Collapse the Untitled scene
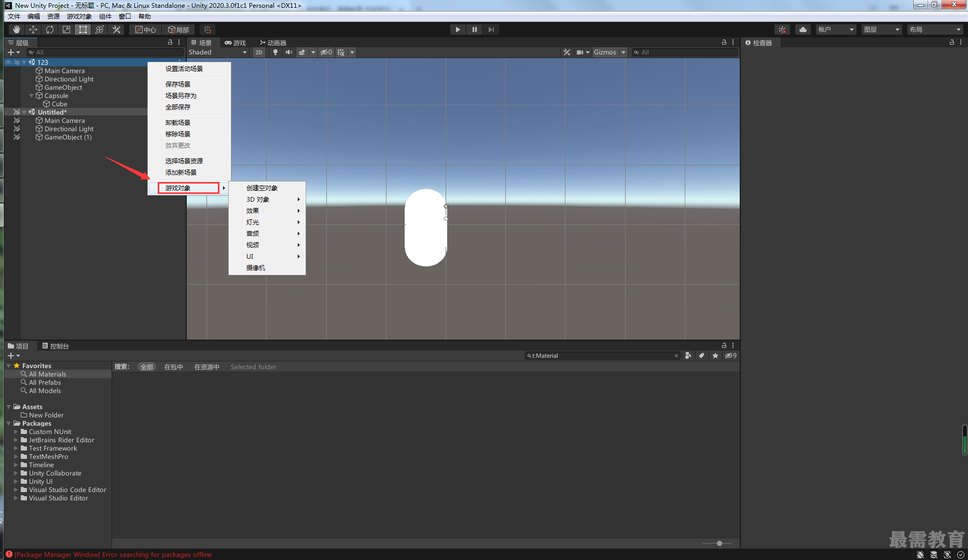 [24, 112]
